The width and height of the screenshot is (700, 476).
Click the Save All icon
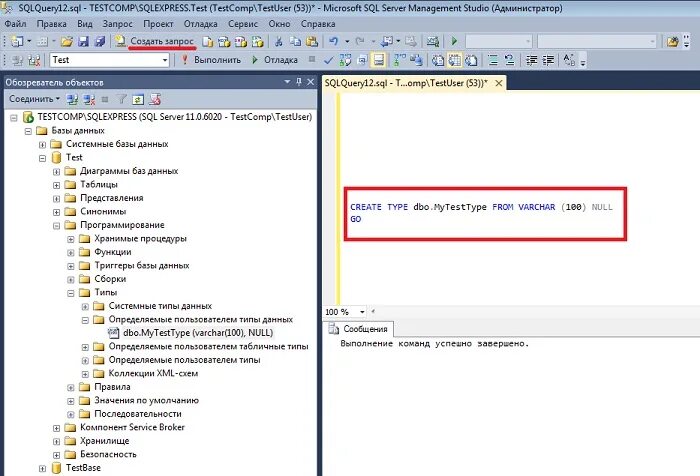point(100,42)
